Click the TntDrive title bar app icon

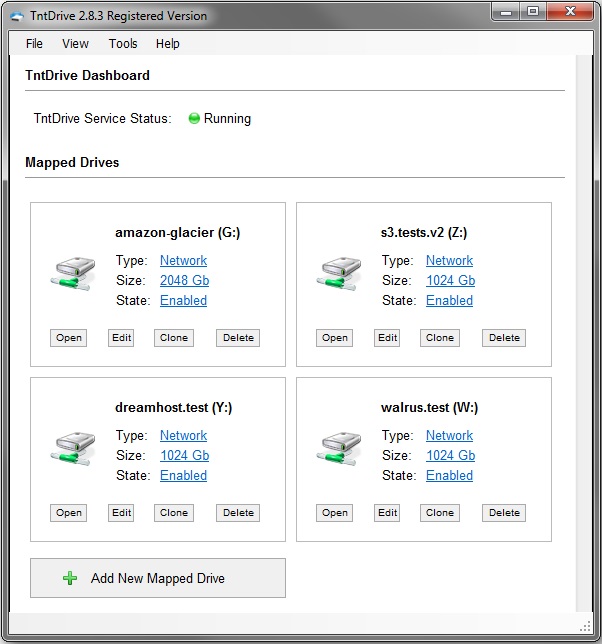pos(15,16)
